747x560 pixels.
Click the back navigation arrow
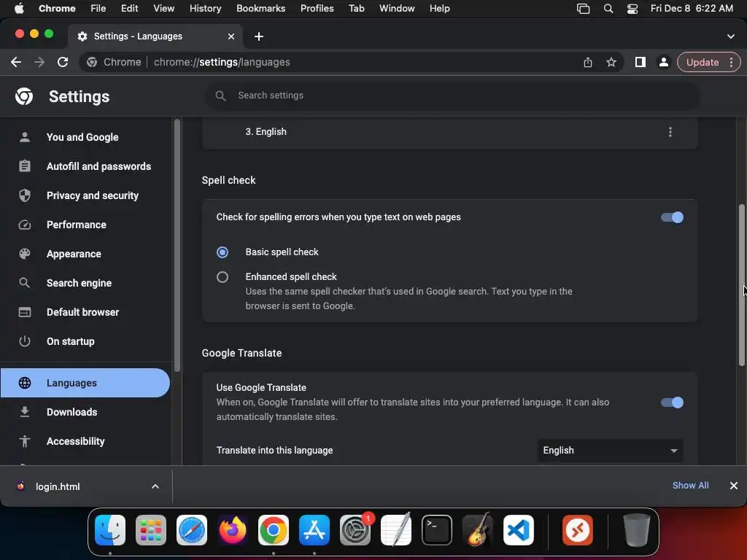click(x=16, y=62)
